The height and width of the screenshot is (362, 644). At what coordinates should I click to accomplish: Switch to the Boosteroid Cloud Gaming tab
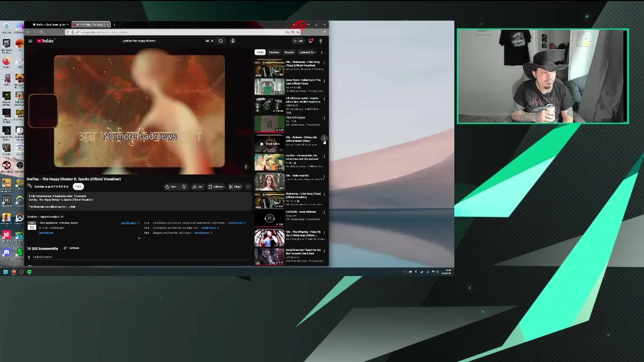coord(50,25)
